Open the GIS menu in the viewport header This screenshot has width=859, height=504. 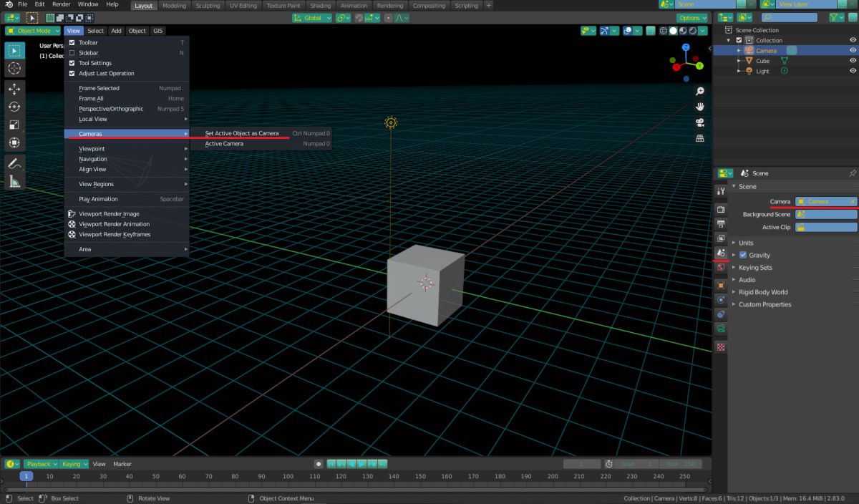click(157, 31)
